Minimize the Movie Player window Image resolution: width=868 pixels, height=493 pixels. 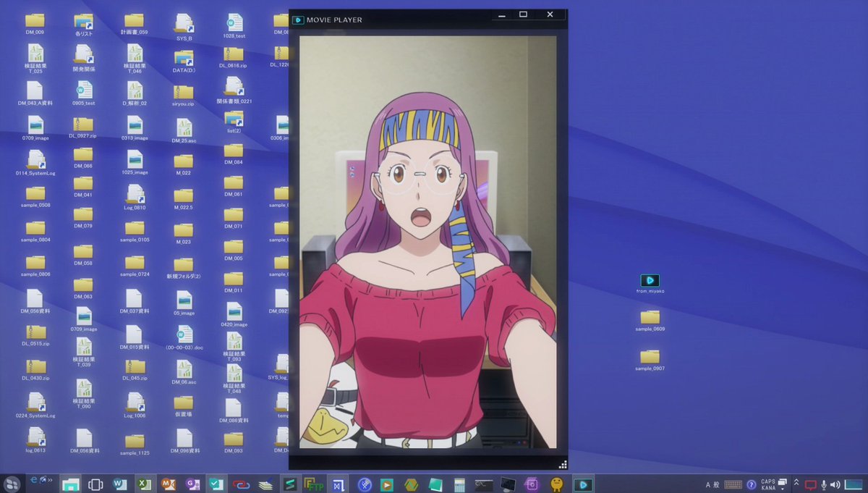[501, 14]
